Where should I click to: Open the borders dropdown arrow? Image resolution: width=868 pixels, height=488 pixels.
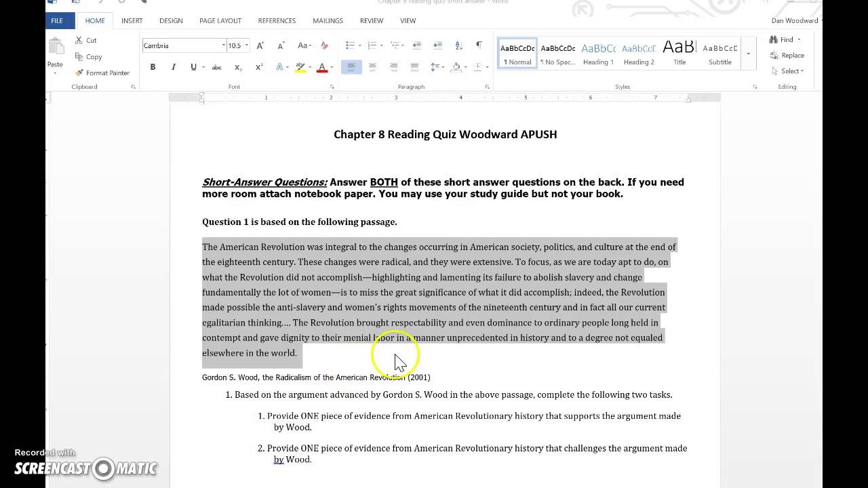tap(487, 67)
